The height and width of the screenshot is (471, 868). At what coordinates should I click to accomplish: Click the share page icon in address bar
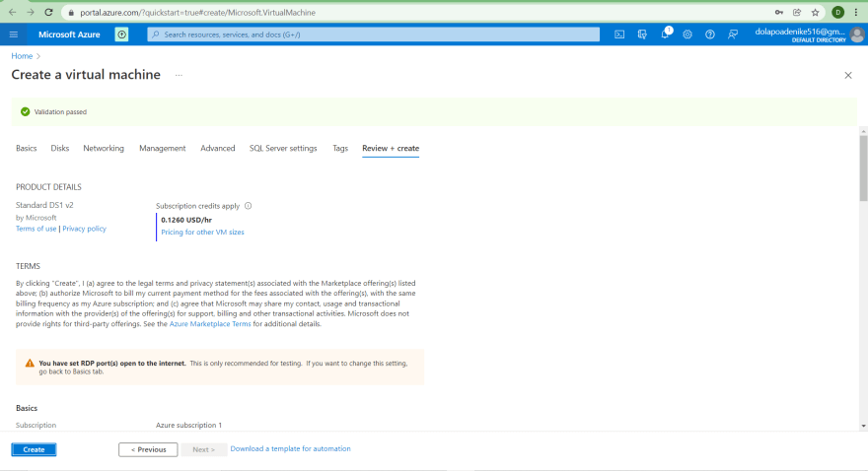tap(797, 12)
